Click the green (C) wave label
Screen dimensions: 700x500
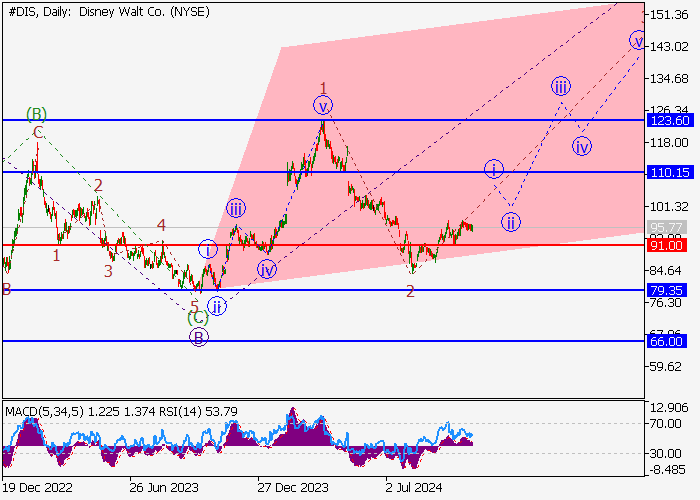[198, 319]
